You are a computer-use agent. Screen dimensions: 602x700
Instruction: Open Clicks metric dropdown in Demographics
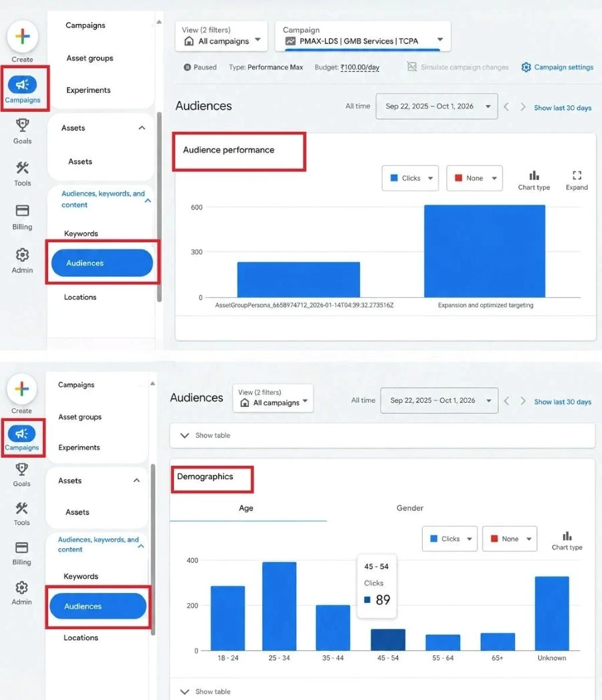pyautogui.click(x=449, y=539)
